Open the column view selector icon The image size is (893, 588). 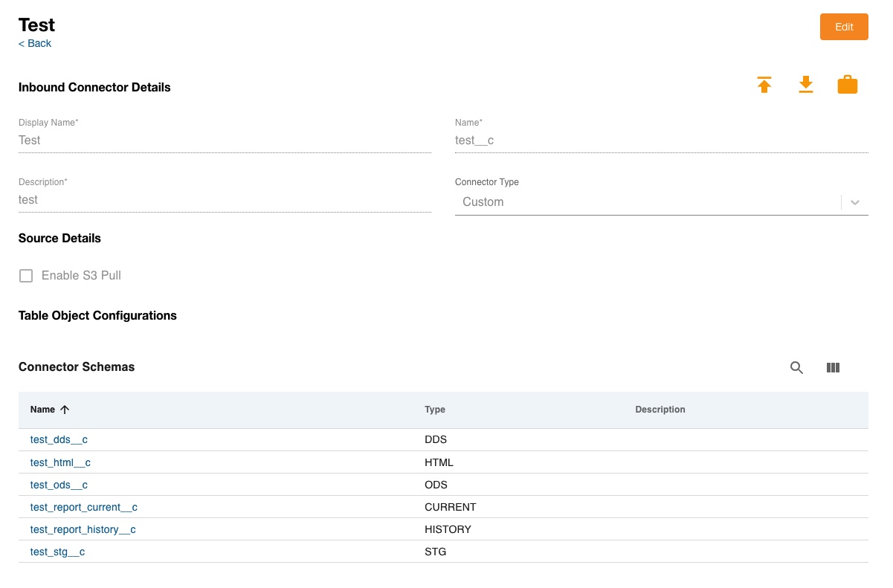click(x=833, y=367)
